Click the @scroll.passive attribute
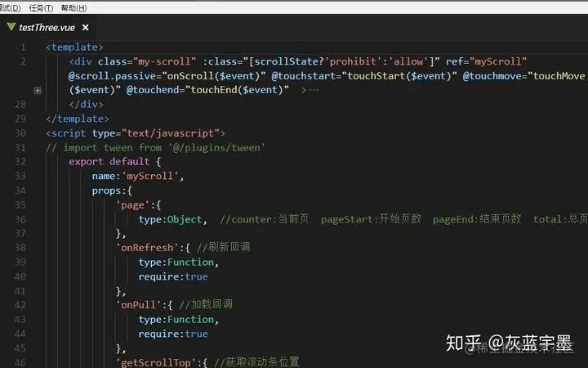This screenshot has width=588, height=368. 115,76
